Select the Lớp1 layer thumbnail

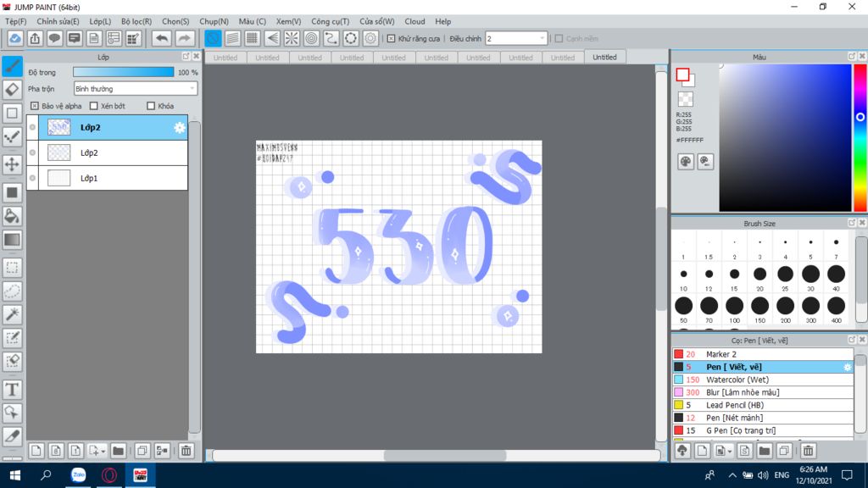pyautogui.click(x=58, y=178)
